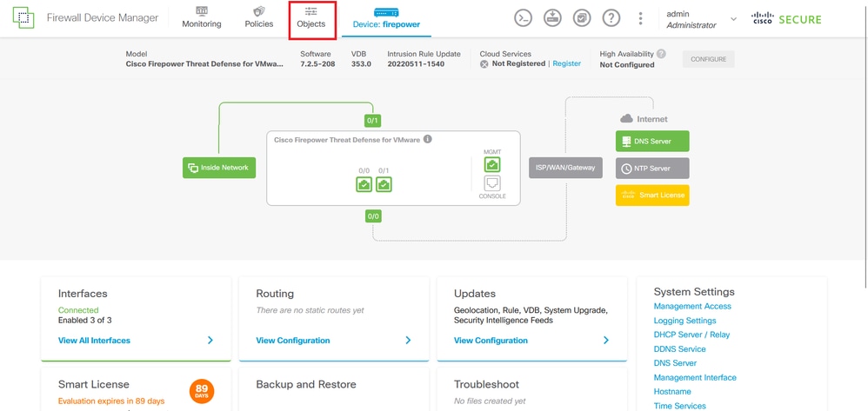Open DNS Server system settings link
The image size is (868, 411).
click(x=676, y=363)
